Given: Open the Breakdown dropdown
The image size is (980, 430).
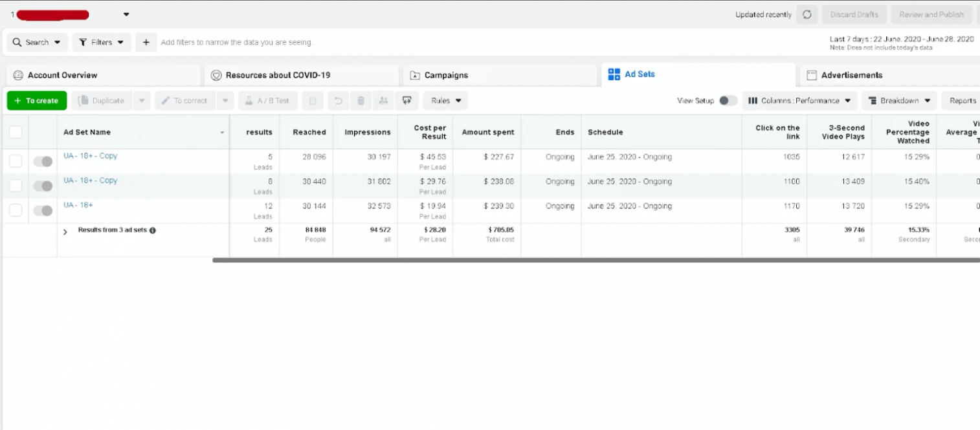Looking at the screenshot, I should pyautogui.click(x=899, y=101).
